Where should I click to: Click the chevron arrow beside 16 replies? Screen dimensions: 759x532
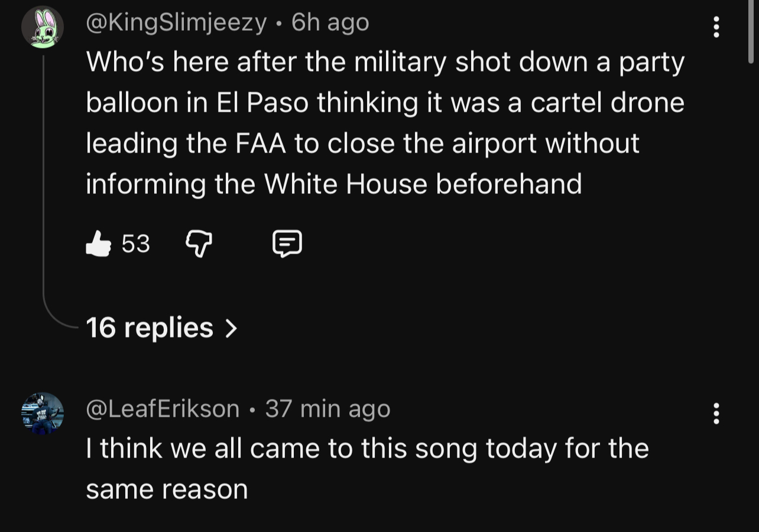pos(232,327)
